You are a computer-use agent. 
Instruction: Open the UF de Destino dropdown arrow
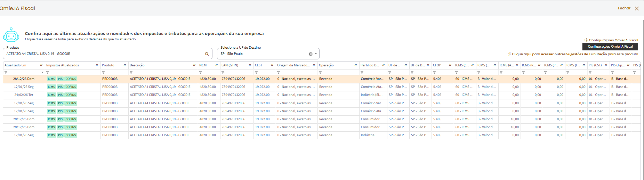316,54
